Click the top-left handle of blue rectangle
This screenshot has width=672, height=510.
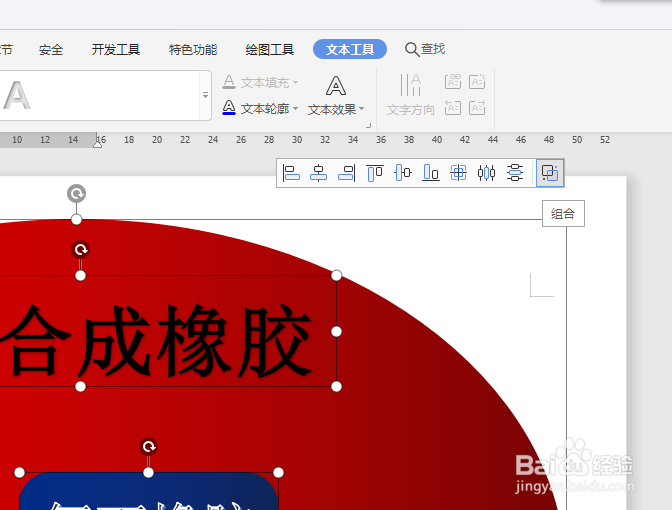point(19,472)
